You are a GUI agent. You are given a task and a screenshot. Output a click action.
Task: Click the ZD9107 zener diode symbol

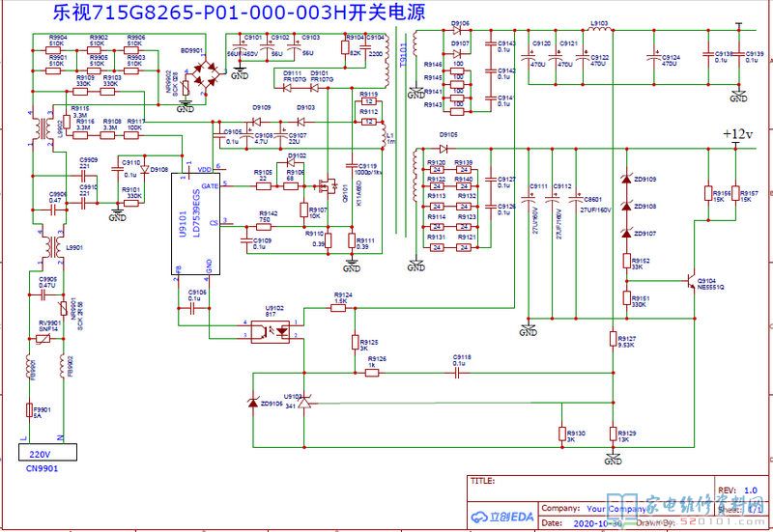[x=626, y=233]
